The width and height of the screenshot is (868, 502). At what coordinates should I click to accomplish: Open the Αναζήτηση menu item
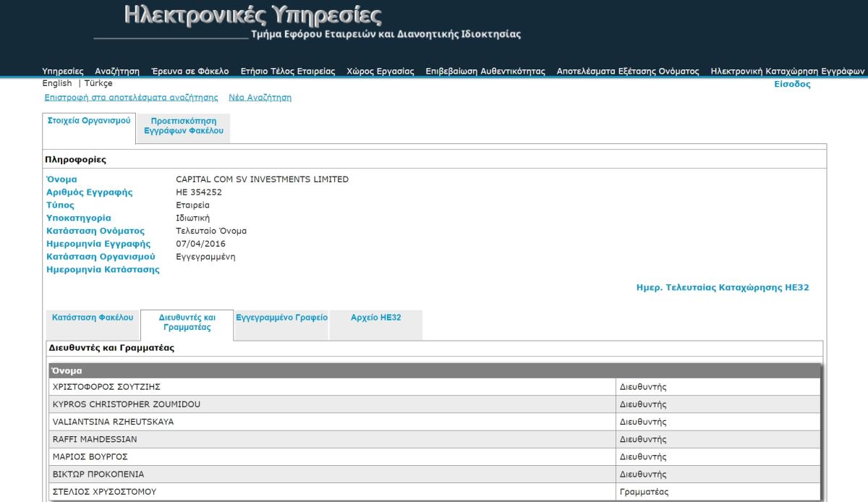click(x=117, y=71)
